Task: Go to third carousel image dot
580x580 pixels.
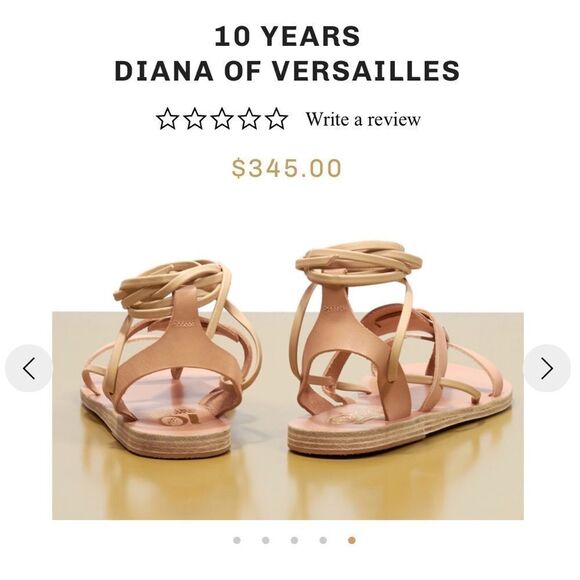Action: pos(294,540)
